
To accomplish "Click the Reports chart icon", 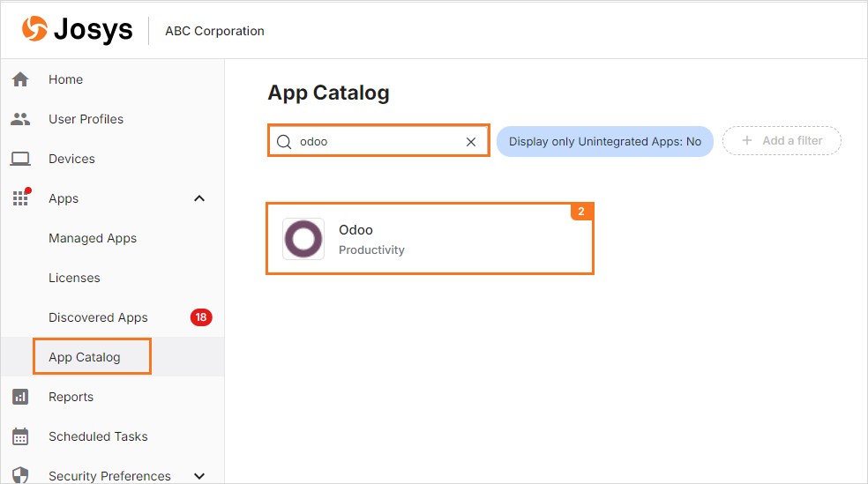I will point(20,397).
